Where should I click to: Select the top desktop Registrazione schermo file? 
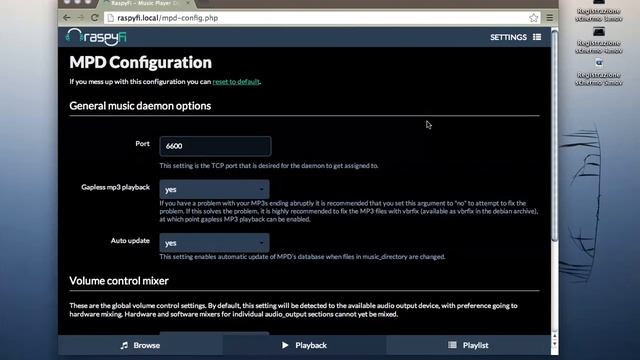point(599,11)
